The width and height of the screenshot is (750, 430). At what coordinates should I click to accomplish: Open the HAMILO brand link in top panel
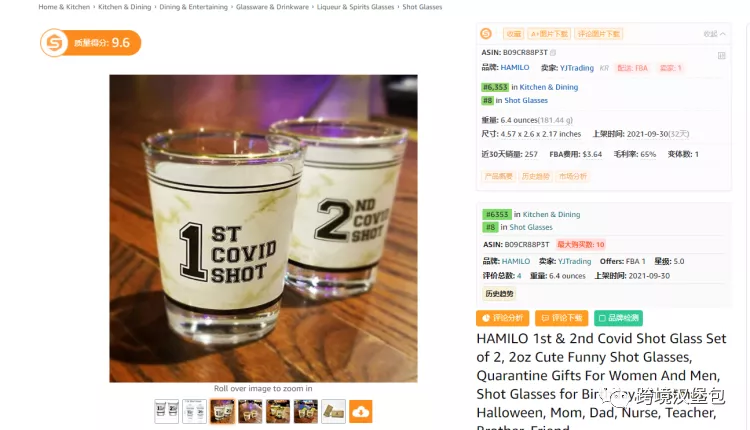coord(515,67)
